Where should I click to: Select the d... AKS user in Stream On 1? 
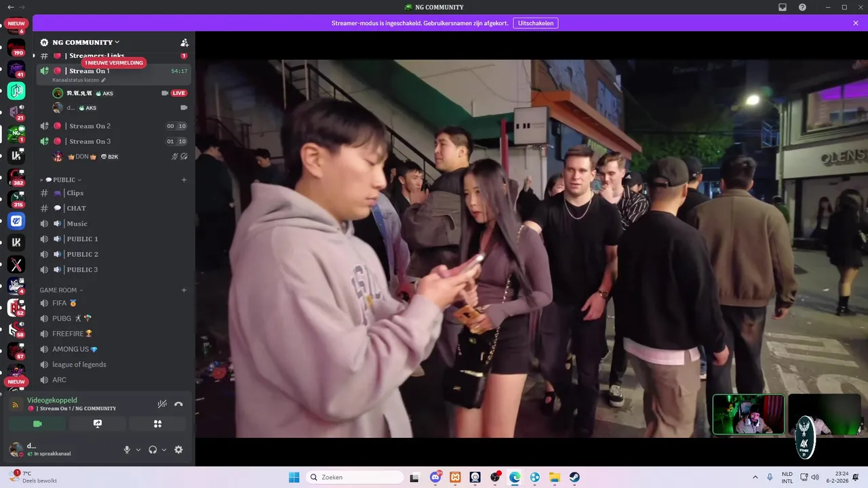point(119,108)
